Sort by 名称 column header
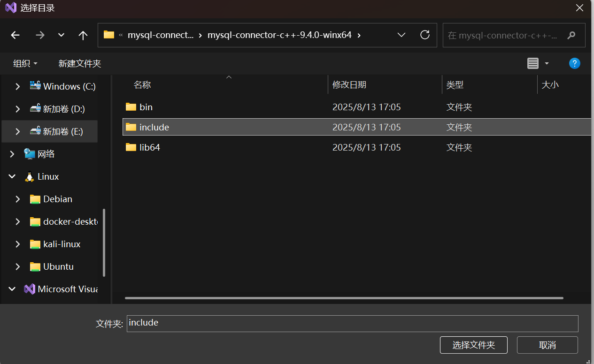The width and height of the screenshot is (594, 364). coord(142,85)
